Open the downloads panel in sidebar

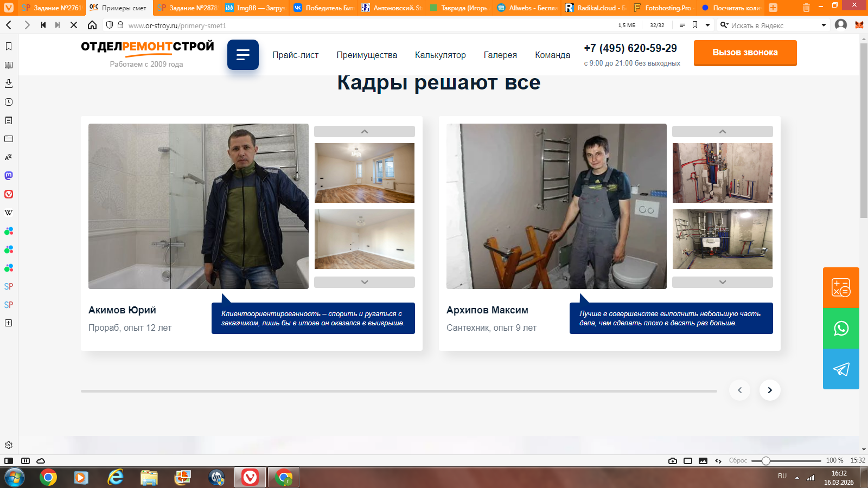click(x=9, y=84)
